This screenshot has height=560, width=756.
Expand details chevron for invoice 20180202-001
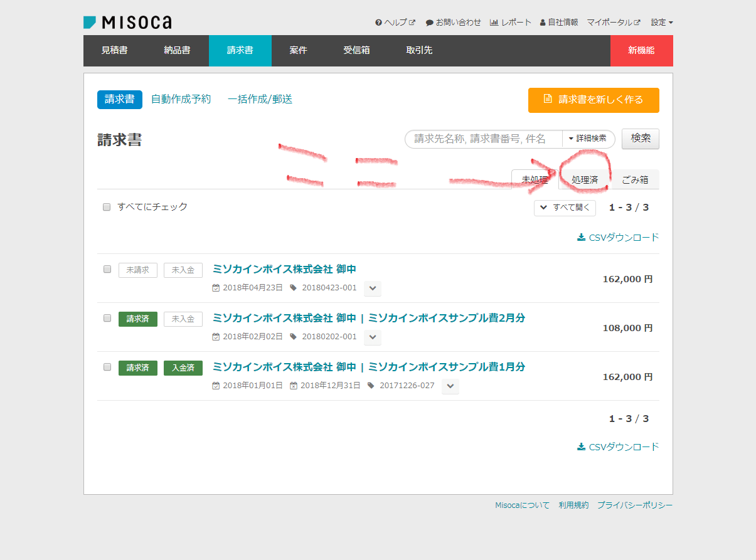373,337
